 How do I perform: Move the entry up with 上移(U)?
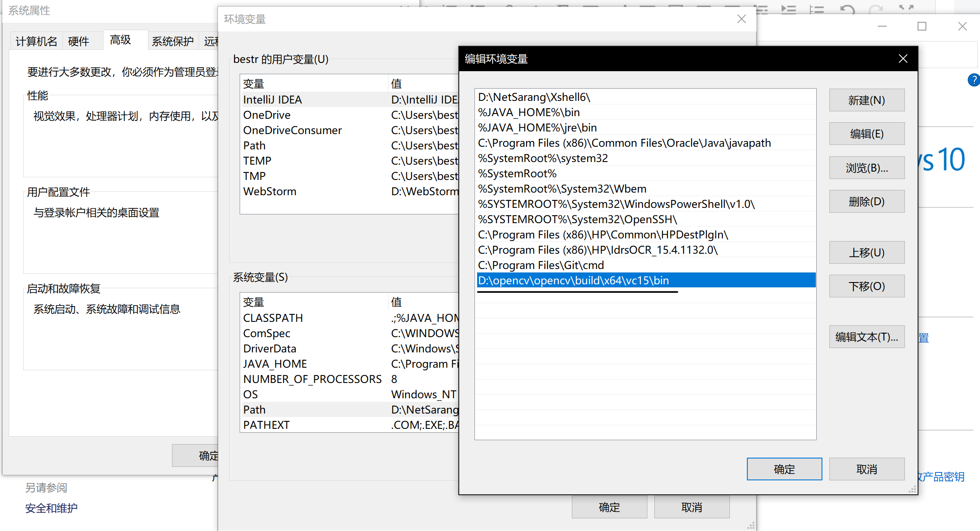click(x=867, y=252)
